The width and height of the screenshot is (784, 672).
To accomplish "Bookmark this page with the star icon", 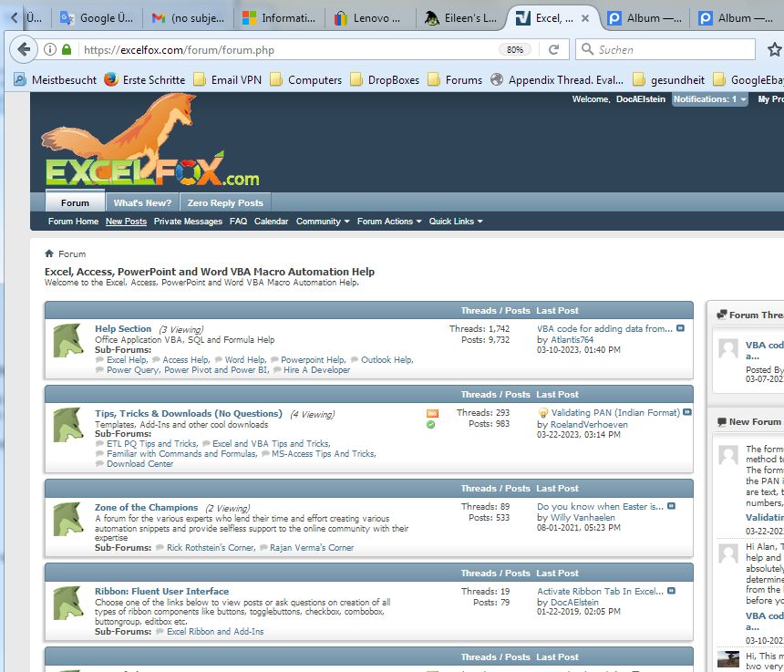I will [x=775, y=49].
